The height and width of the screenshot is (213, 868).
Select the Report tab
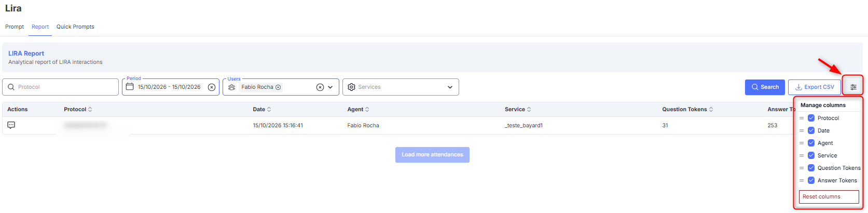click(x=40, y=26)
